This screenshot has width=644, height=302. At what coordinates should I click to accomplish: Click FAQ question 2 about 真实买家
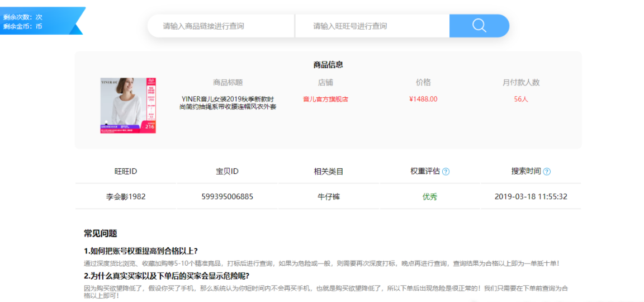167,275
